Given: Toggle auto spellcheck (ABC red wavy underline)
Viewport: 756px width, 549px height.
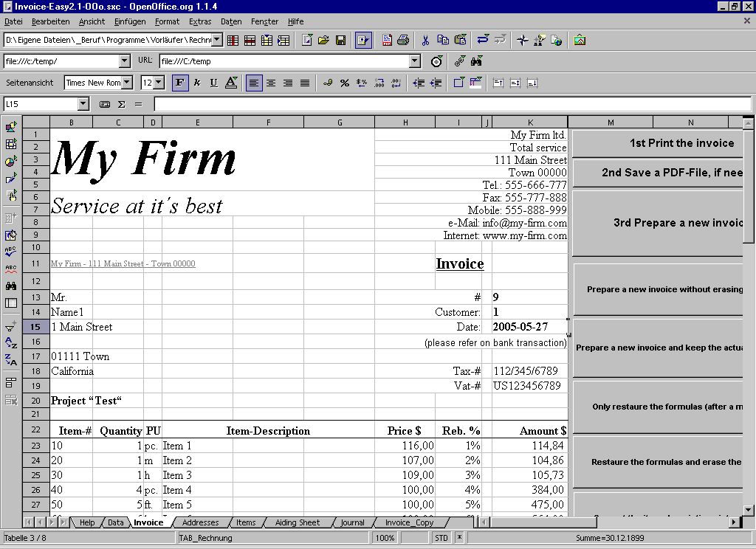Looking at the screenshot, I should tap(10, 269).
